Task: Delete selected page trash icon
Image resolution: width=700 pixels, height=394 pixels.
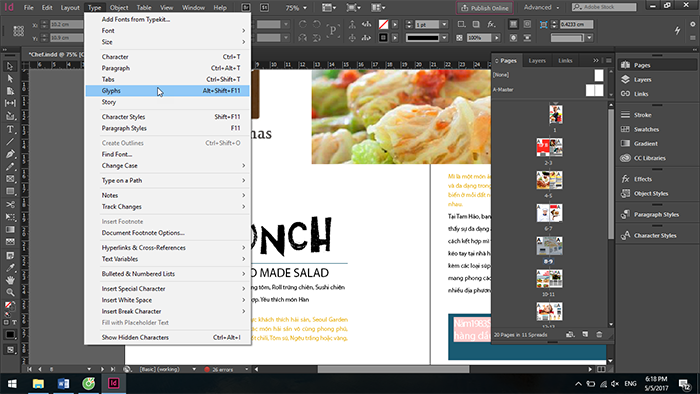Action: point(599,334)
